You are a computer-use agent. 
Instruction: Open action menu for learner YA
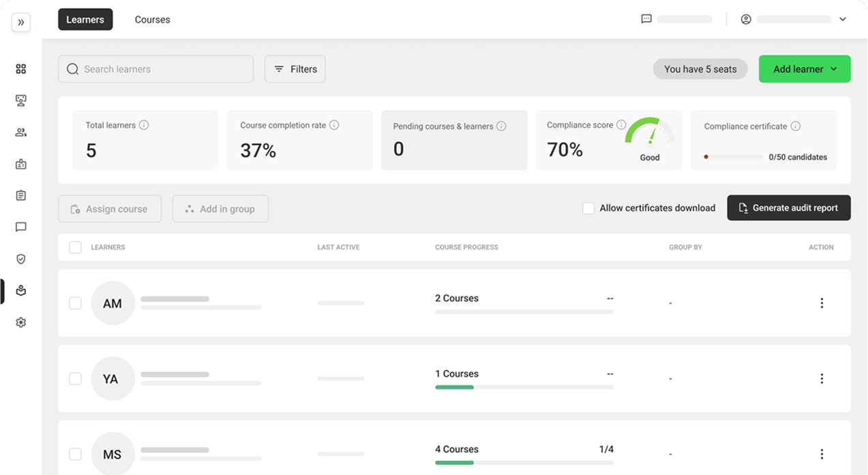[x=822, y=379]
